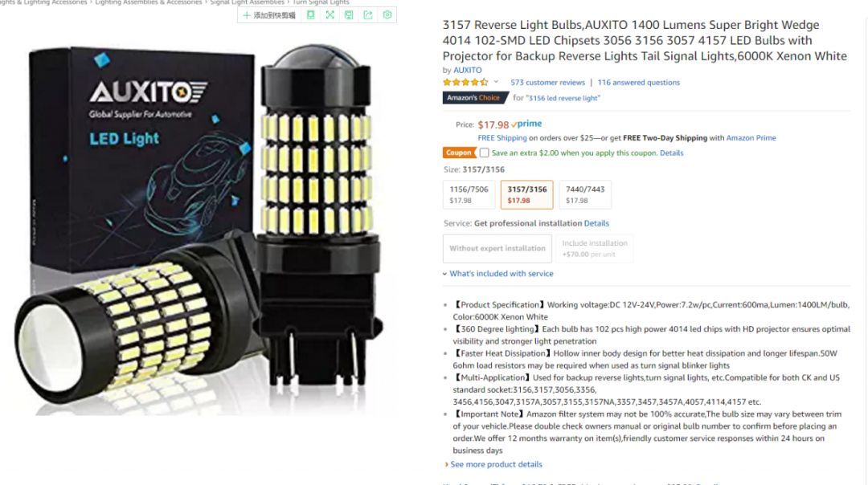
Task: Open the 573 customer reviews link
Action: (x=547, y=83)
